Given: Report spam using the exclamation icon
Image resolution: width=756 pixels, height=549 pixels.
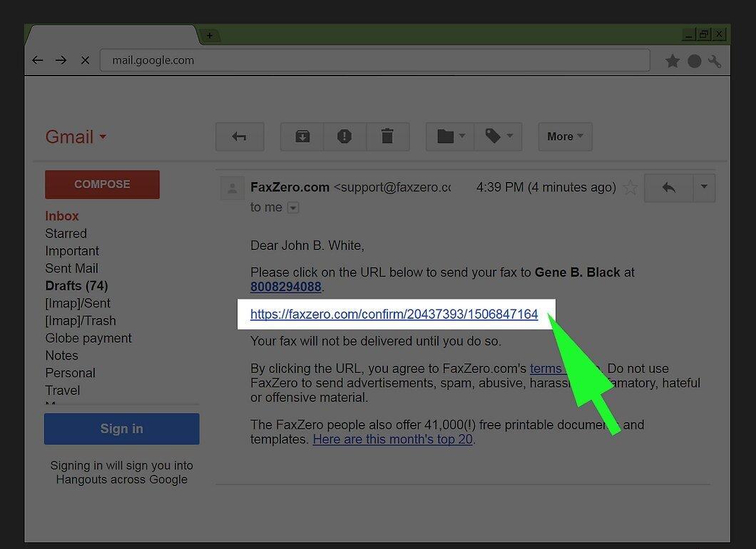Looking at the screenshot, I should coord(344,137).
